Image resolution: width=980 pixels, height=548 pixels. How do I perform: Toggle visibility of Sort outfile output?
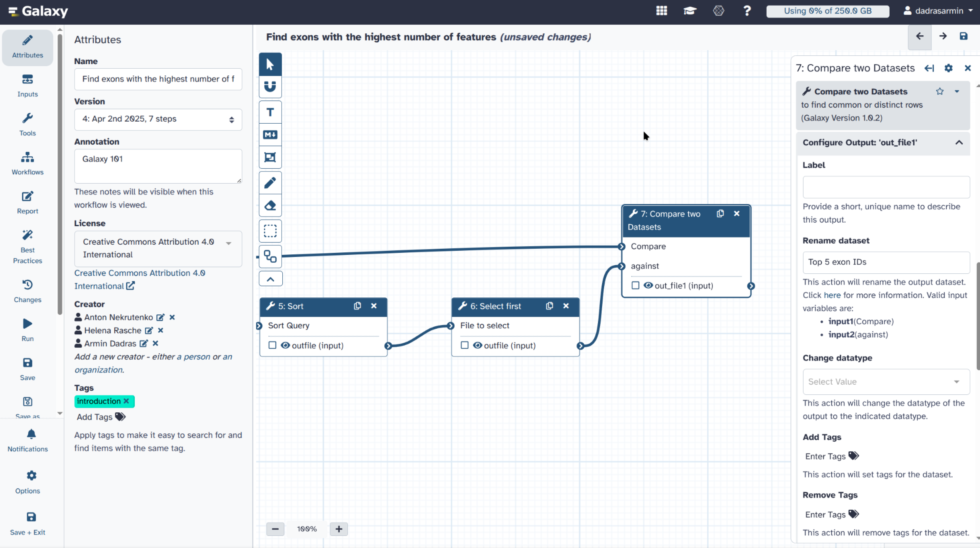[x=285, y=345]
